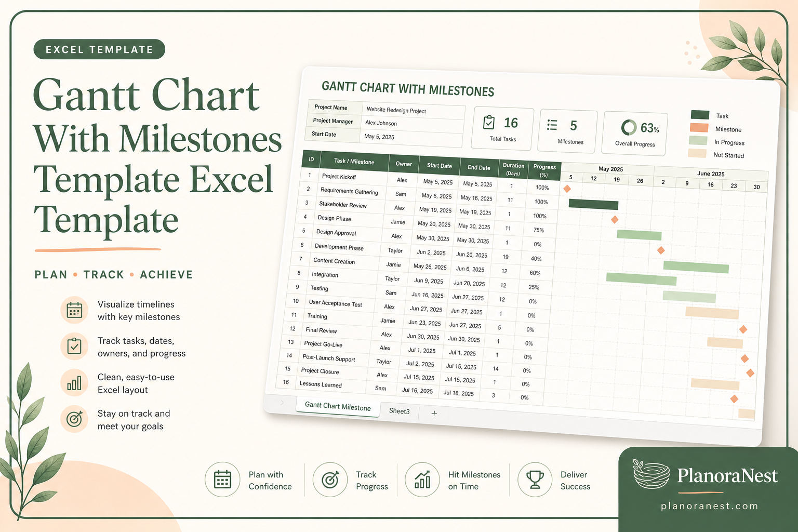The image size is (798, 532).
Task: Click the 16 Total Tasks value
Action: point(511,123)
